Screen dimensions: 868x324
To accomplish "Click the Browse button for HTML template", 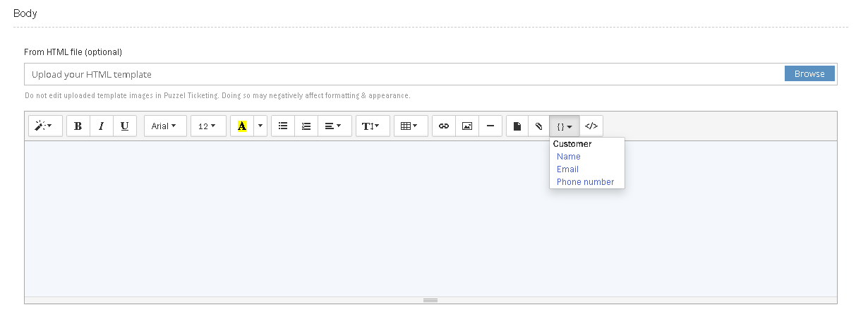I will pos(809,74).
